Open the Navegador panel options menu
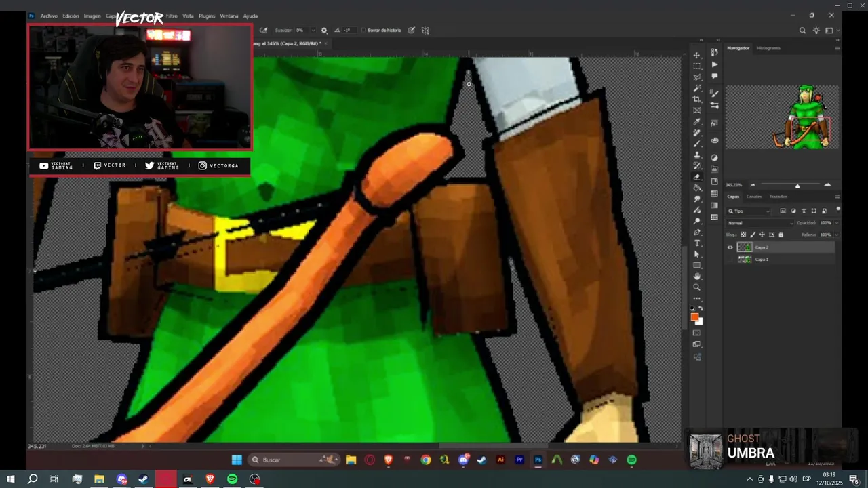This screenshot has width=868, height=488. (x=837, y=48)
